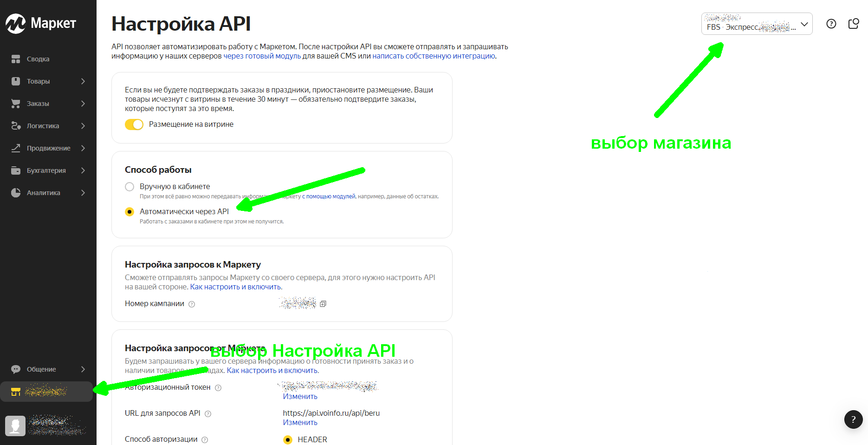Follow the через готовый модуль link
The height and width of the screenshot is (445, 868).
coord(262,56)
